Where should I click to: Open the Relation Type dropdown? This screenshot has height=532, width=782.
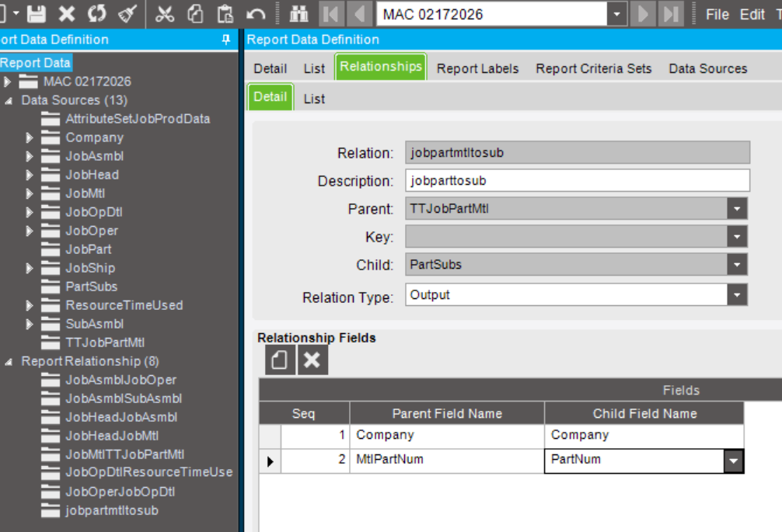(737, 295)
